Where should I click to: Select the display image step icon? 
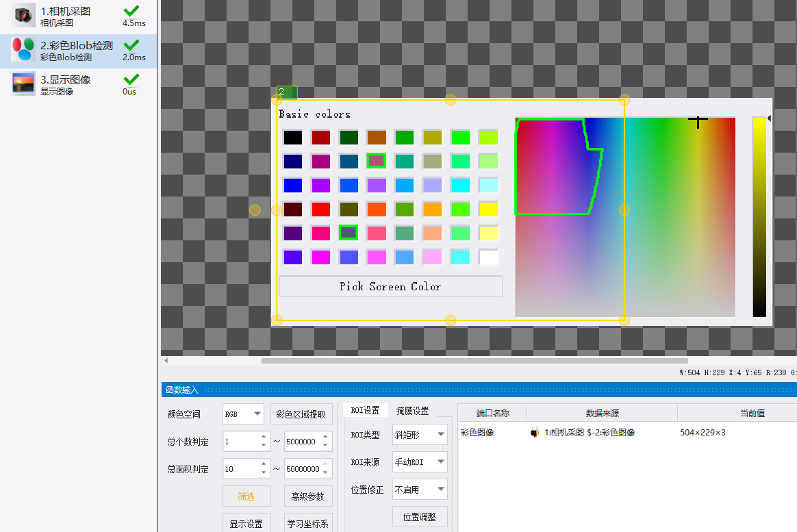(23, 84)
